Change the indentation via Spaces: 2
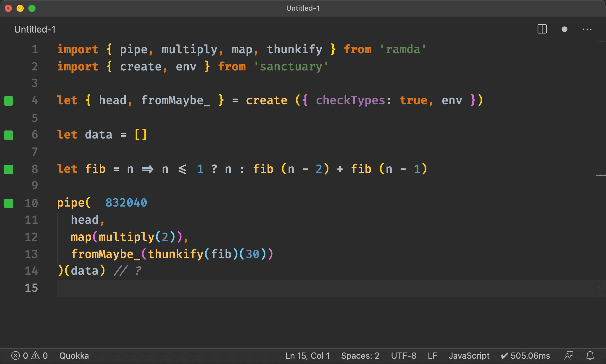The width and height of the screenshot is (606, 364). (360, 355)
